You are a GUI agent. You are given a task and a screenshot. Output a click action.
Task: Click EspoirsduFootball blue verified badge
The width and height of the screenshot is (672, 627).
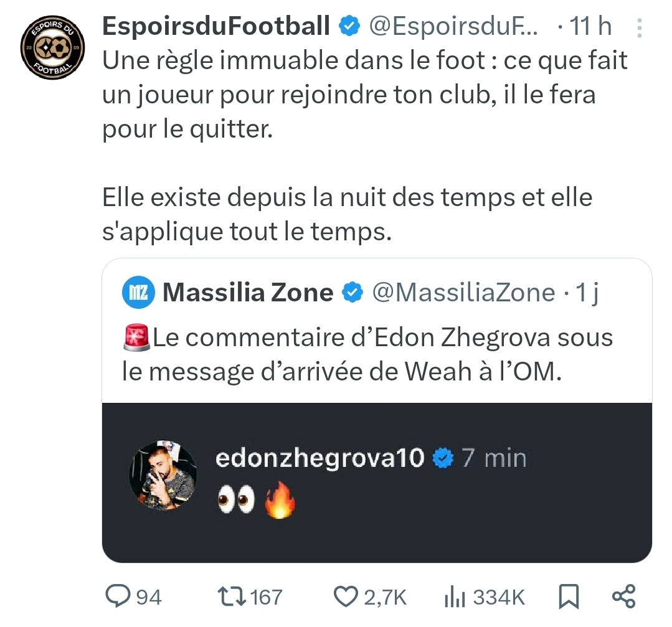pyautogui.click(x=349, y=26)
